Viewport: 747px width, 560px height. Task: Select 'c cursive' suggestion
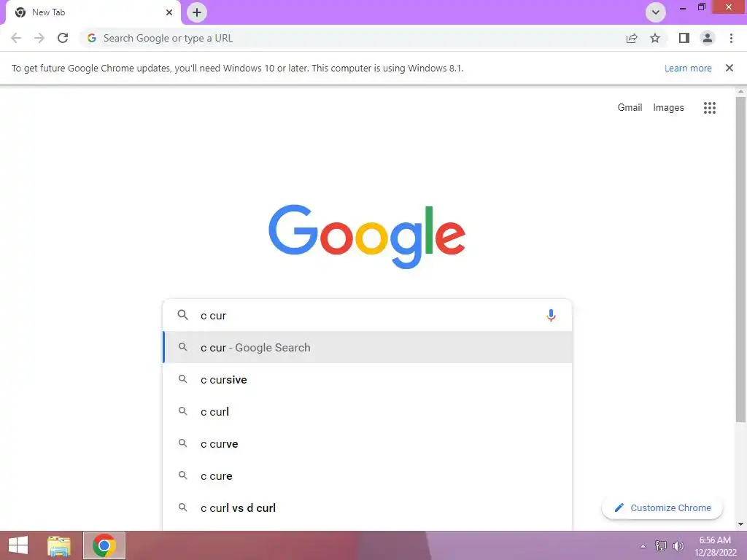[x=367, y=379]
